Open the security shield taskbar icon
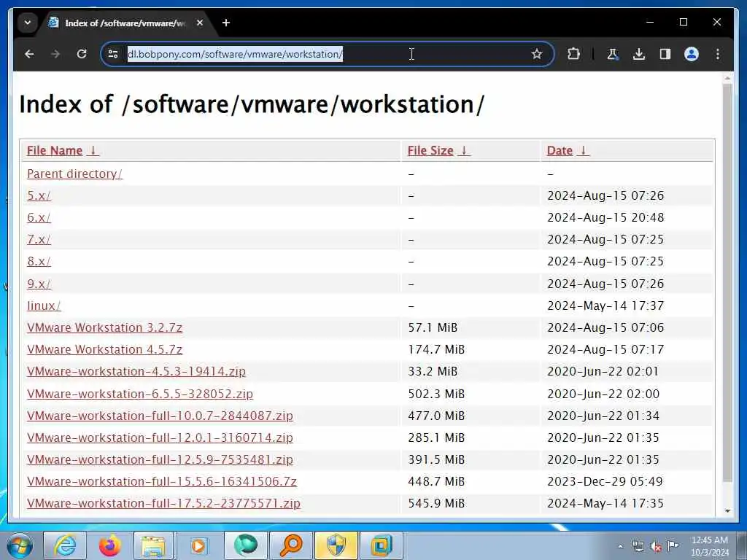 pos(336,545)
